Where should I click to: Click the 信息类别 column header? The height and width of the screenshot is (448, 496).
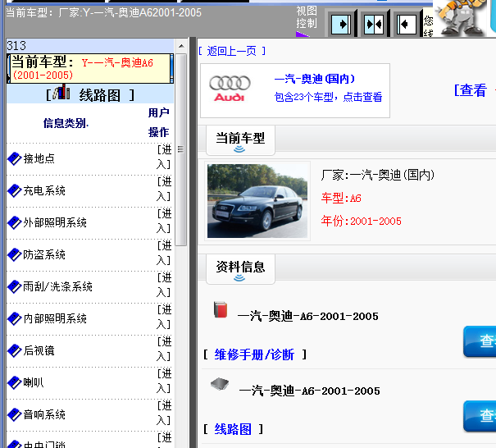click(x=66, y=123)
